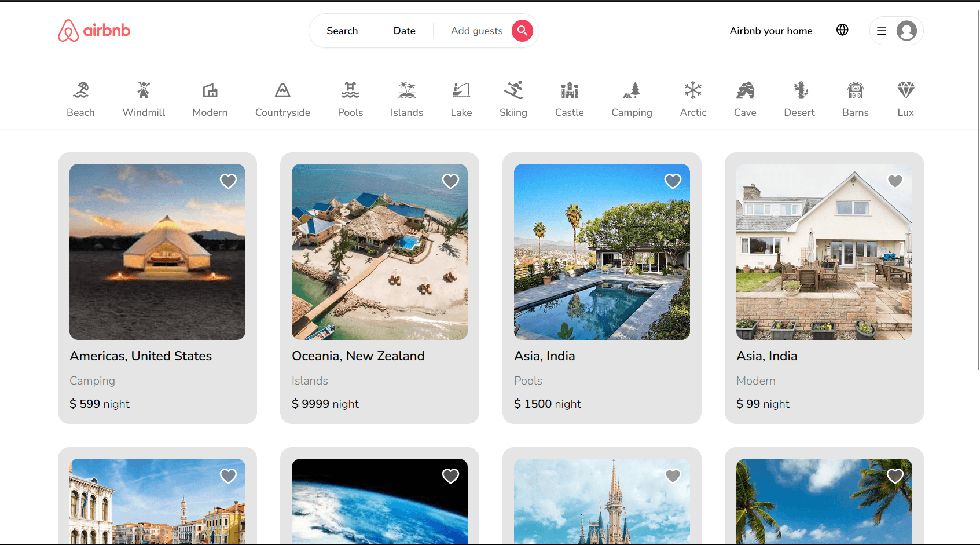Open the Date picker in search bar

click(x=404, y=31)
